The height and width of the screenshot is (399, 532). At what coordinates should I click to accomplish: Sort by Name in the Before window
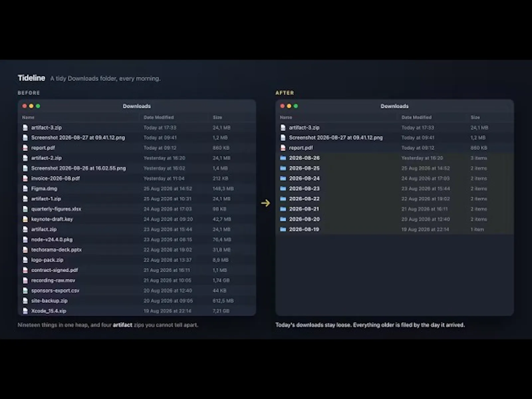tap(28, 117)
